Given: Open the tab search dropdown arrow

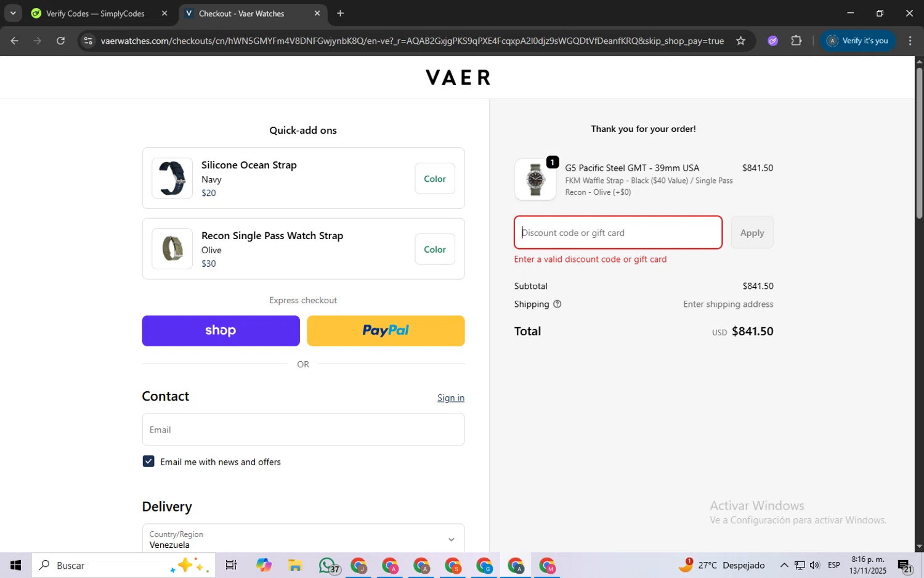Looking at the screenshot, I should pos(13,13).
